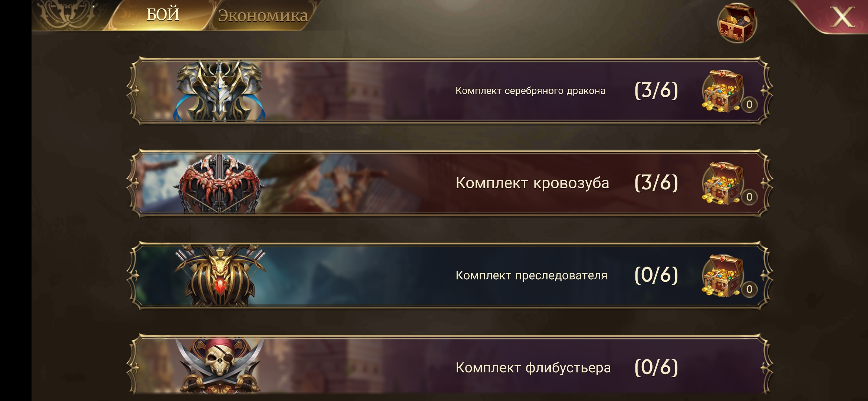Select Комплект кровозуба label

(x=532, y=183)
